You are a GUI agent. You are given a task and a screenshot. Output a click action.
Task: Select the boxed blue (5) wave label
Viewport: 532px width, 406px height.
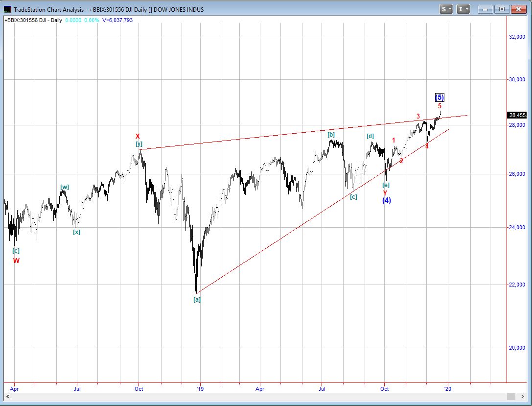coord(439,97)
